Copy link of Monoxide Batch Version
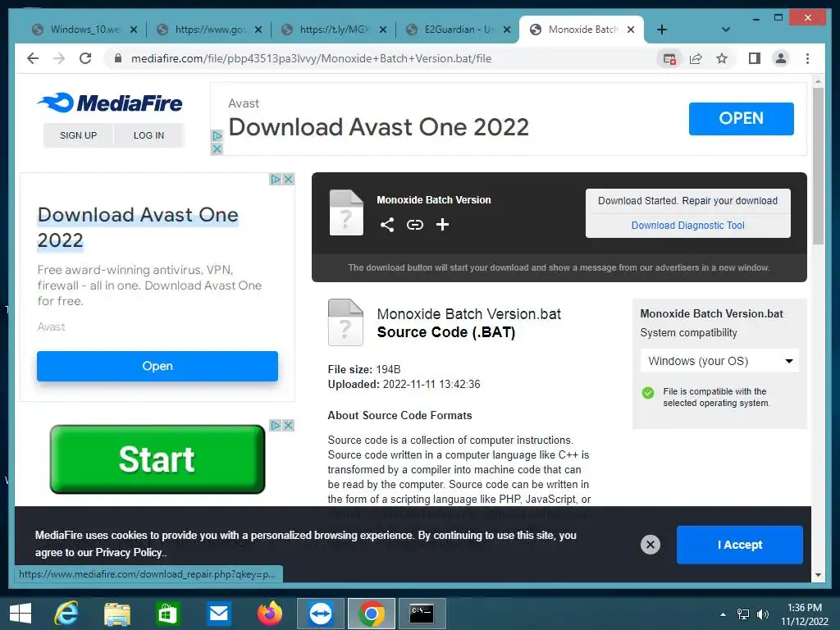 click(x=414, y=225)
